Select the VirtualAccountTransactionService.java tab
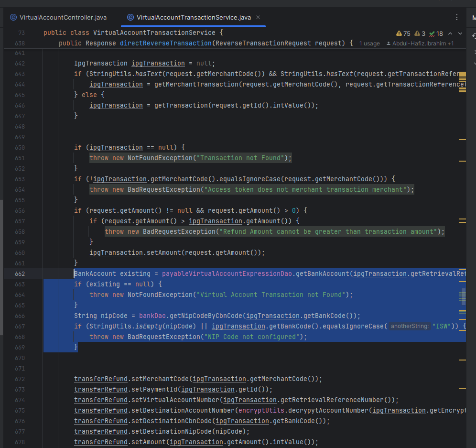Viewport: 476px width, 448px height. pyautogui.click(x=194, y=18)
